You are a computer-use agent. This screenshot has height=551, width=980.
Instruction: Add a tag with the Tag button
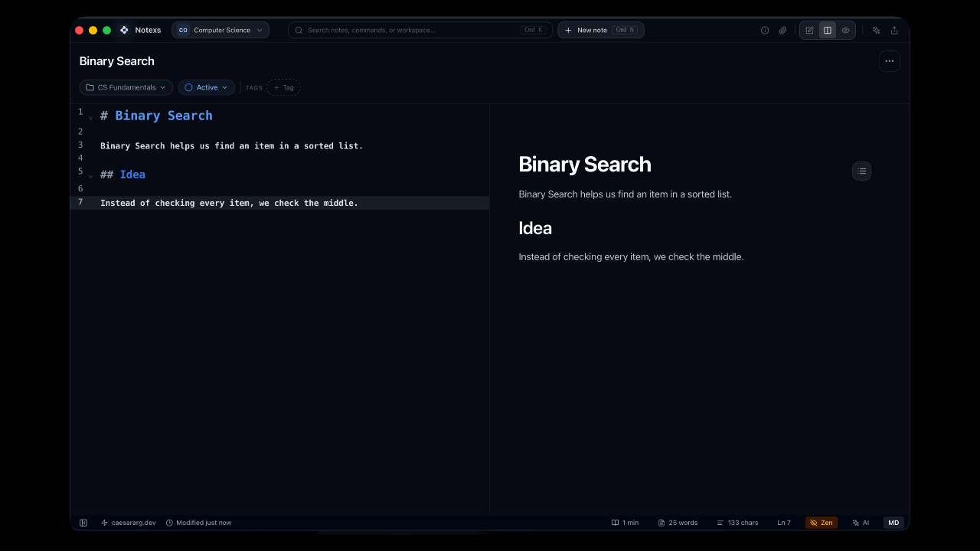point(283,87)
